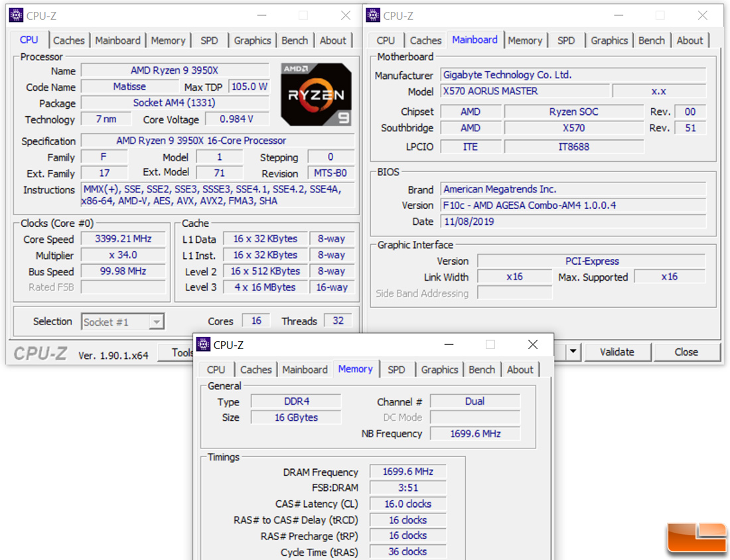Go to About tab in the bottom Memory window

pyautogui.click(x=520, y=370)
